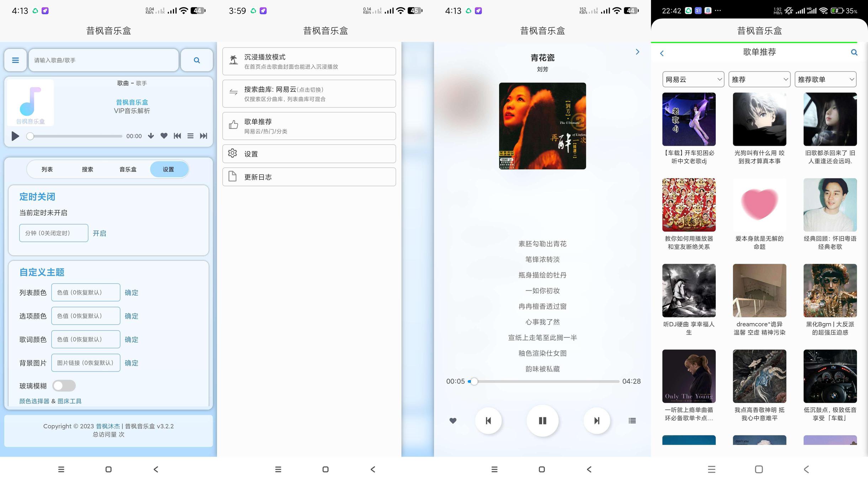The height and width of the screenshot is (482, 868).
Task: Open the playlist icon in the mini player
Action: tap(190, 136)
